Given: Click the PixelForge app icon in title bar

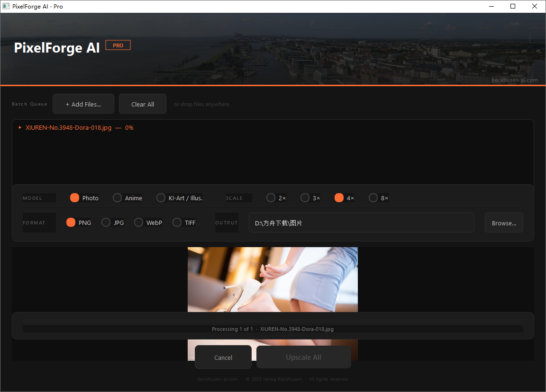Looking at the screenshot, I should (6, 6).
